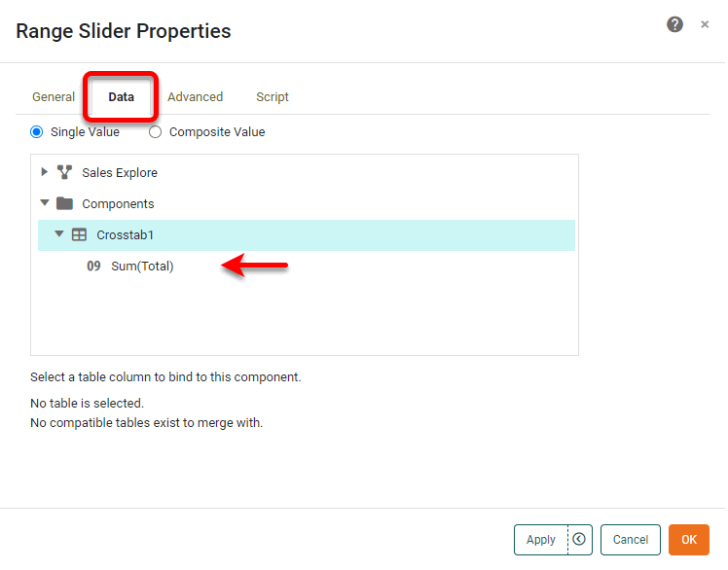Select the Crosstab1 row label
This screenshot has height=570, width=728.
[126, 234]
